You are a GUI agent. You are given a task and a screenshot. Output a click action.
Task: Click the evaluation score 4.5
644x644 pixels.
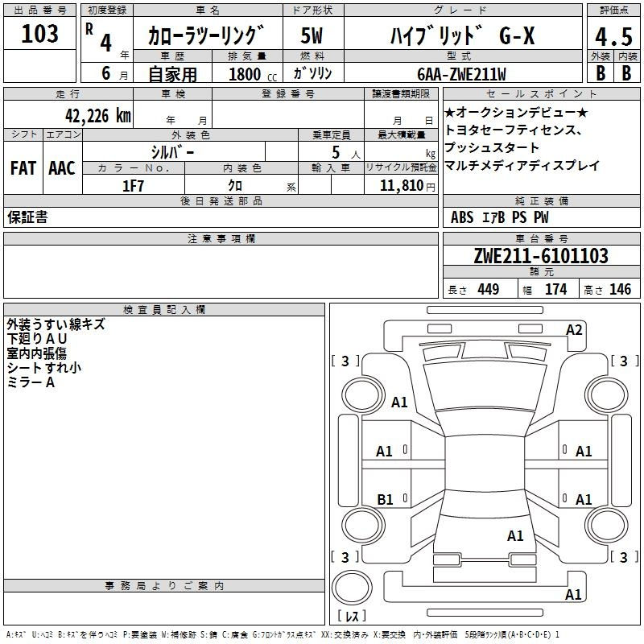pyautogui.click(x=612, y=38)
